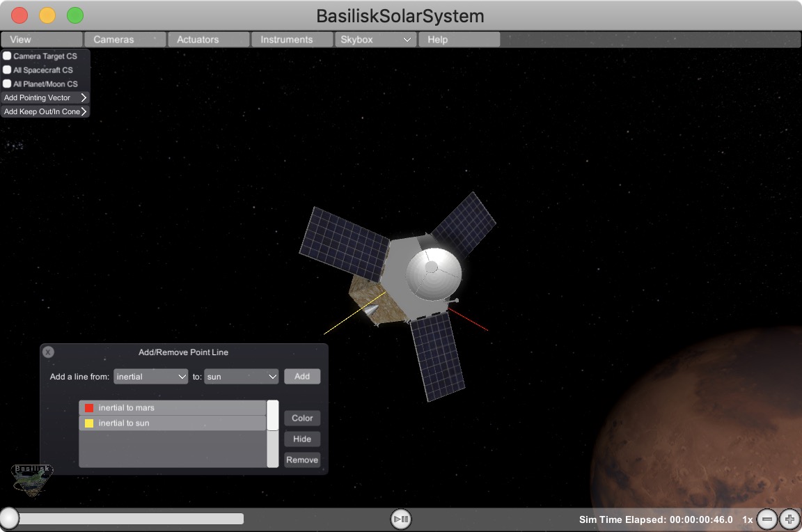Open the Cameras menu

point(125,40)
